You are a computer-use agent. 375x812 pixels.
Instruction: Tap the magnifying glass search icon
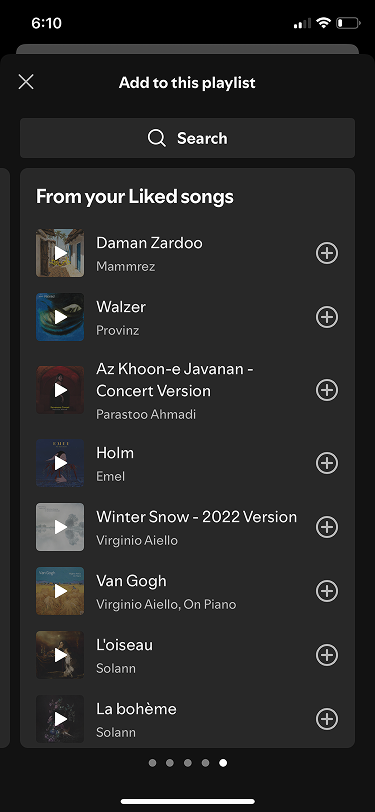click(156, 138)
